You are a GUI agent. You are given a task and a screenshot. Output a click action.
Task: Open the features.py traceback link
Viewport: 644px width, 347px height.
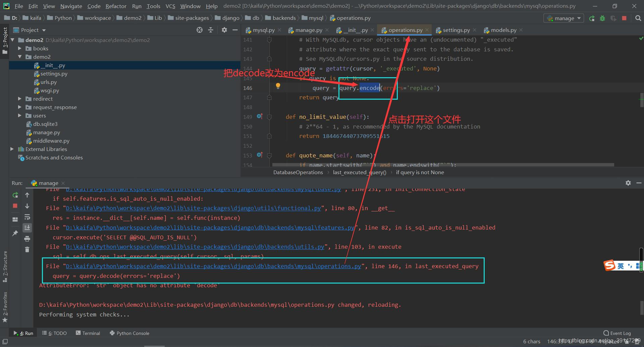(x=210, y=228)
